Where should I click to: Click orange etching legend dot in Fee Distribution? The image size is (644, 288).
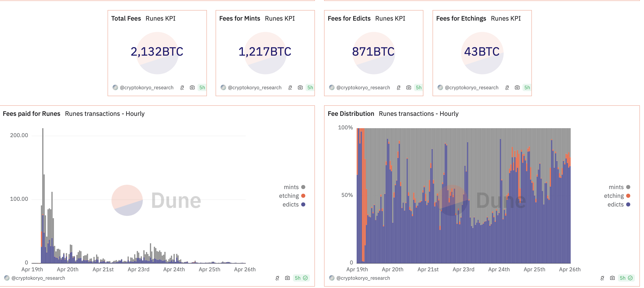[628, 196]
